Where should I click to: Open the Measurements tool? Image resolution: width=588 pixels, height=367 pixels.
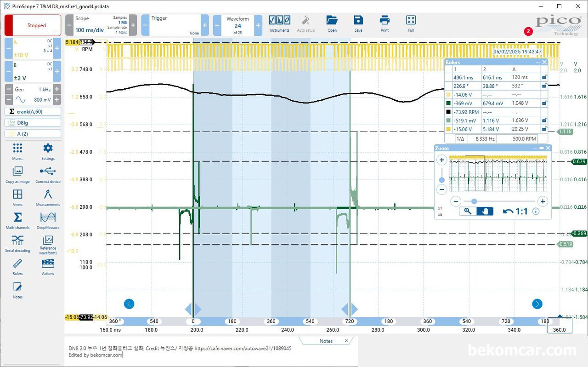[x=48, y=197]
